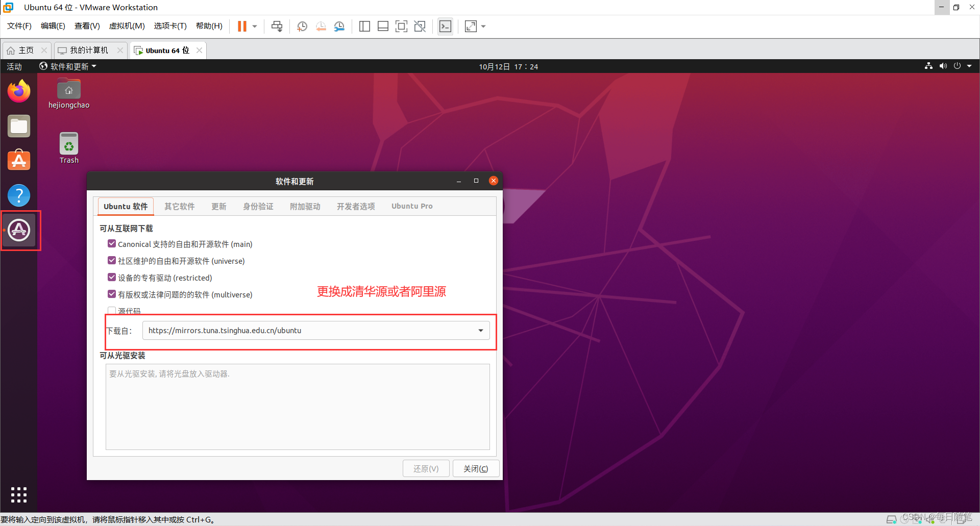Close the Ubuntu 64 位 tab

coord(199,50)
